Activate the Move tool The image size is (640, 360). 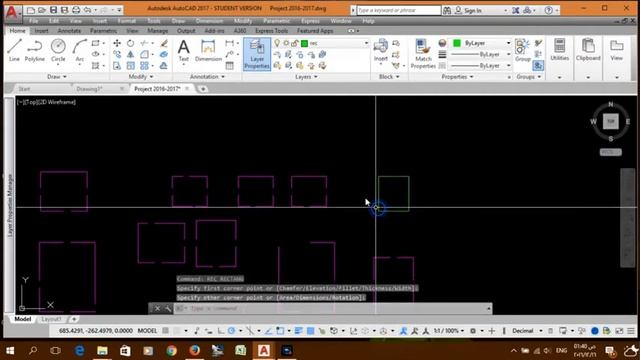[x=117, y=43]
